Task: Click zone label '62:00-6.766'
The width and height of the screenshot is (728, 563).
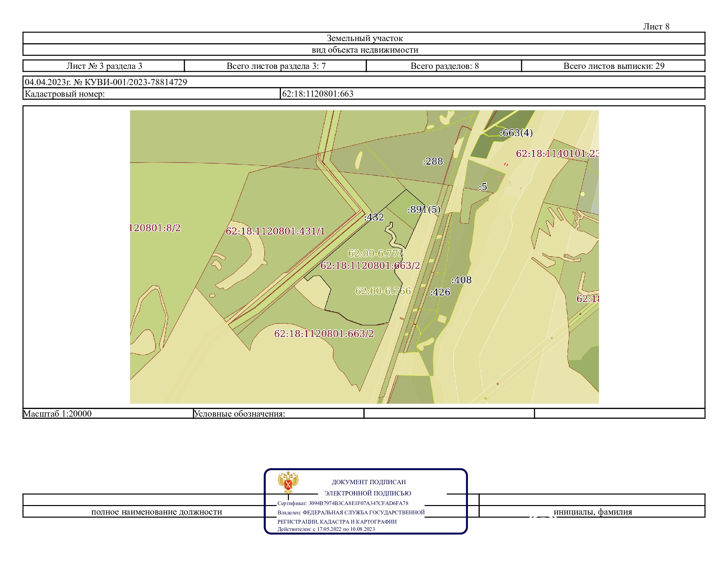Action: coord(383,291)
